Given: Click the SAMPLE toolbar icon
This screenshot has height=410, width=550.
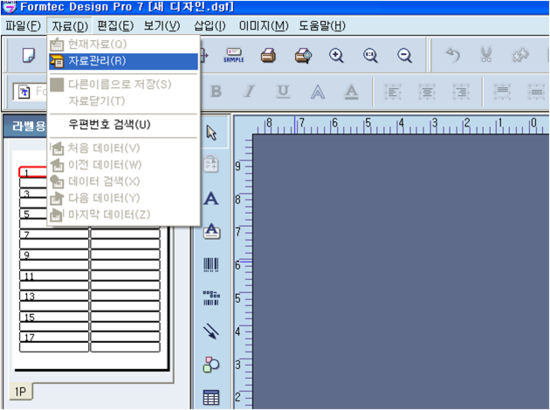Looking at the screenshot, I should pos(234,55).
